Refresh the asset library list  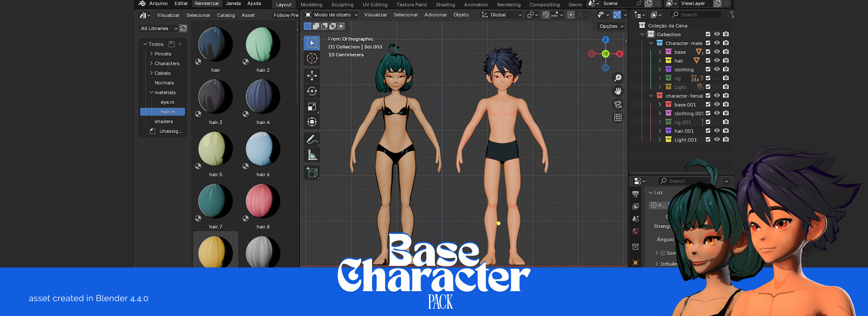[183, 28]
